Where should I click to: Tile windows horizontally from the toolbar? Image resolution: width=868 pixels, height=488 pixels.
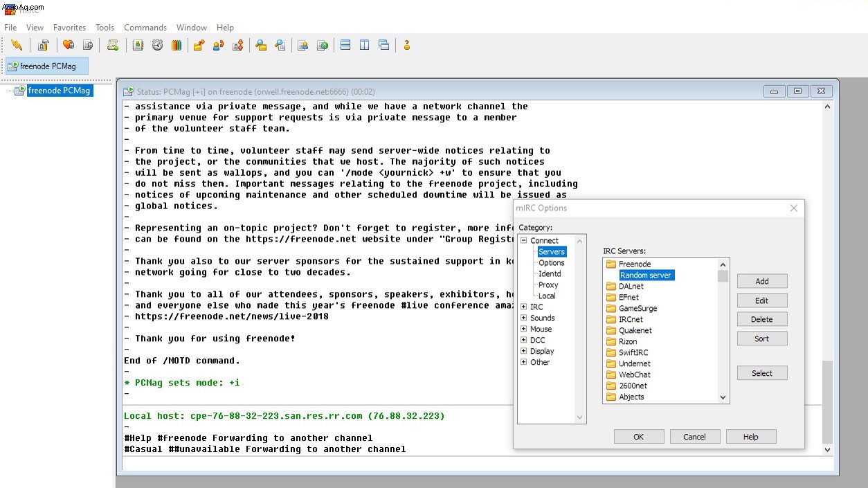(345, 46)
